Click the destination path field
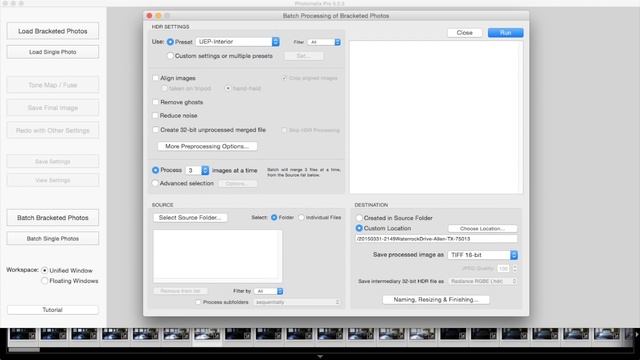The image size is (640, 360). [x=436, y=239]
